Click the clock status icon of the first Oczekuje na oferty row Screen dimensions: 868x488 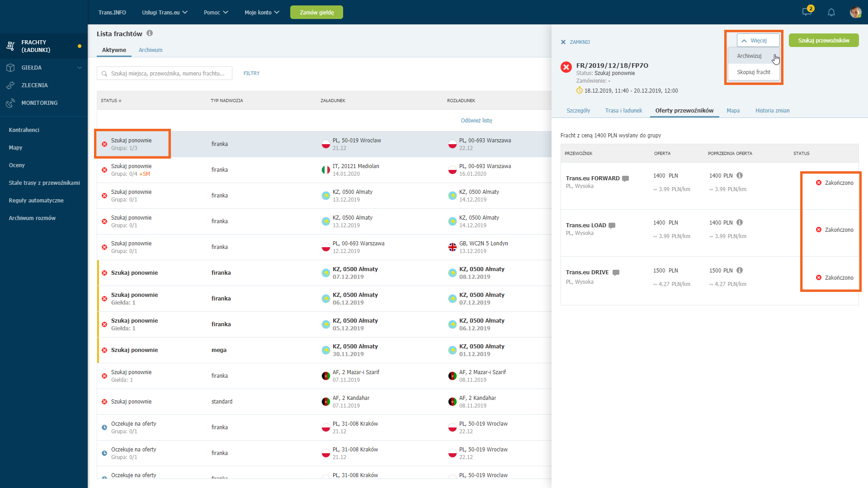click(x=104, y=427)
